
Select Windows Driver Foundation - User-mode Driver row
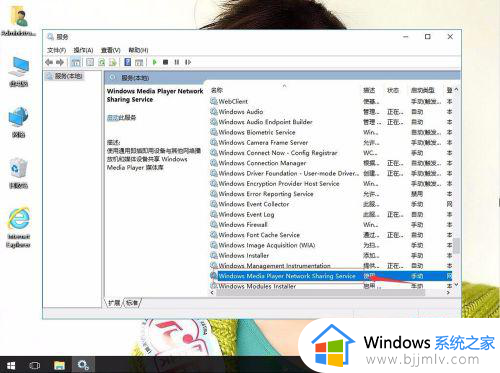coord(330,173)
